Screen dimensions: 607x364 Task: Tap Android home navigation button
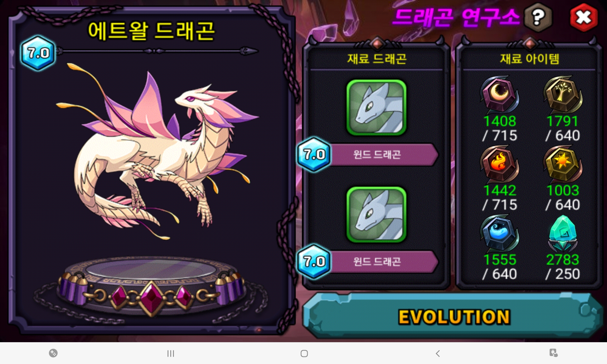[x=304, y=353]
